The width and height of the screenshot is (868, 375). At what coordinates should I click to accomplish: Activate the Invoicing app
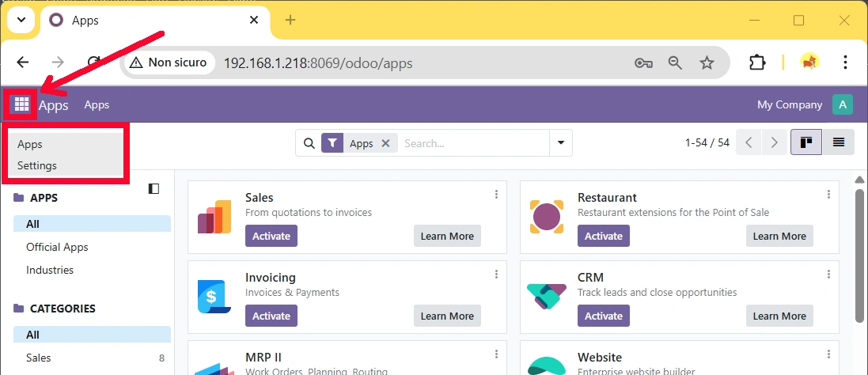pyautogui.click(x=271, y=316)
